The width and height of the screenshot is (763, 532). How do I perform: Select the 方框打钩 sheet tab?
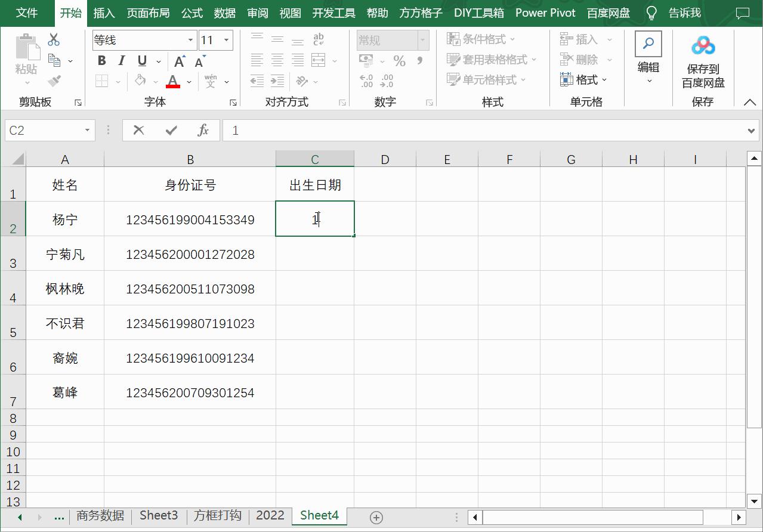[217, 515]
